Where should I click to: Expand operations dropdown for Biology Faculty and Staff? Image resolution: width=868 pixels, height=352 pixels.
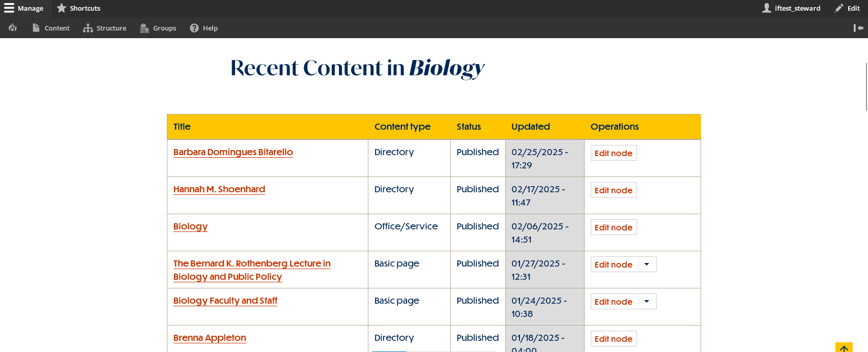point(647,302)
